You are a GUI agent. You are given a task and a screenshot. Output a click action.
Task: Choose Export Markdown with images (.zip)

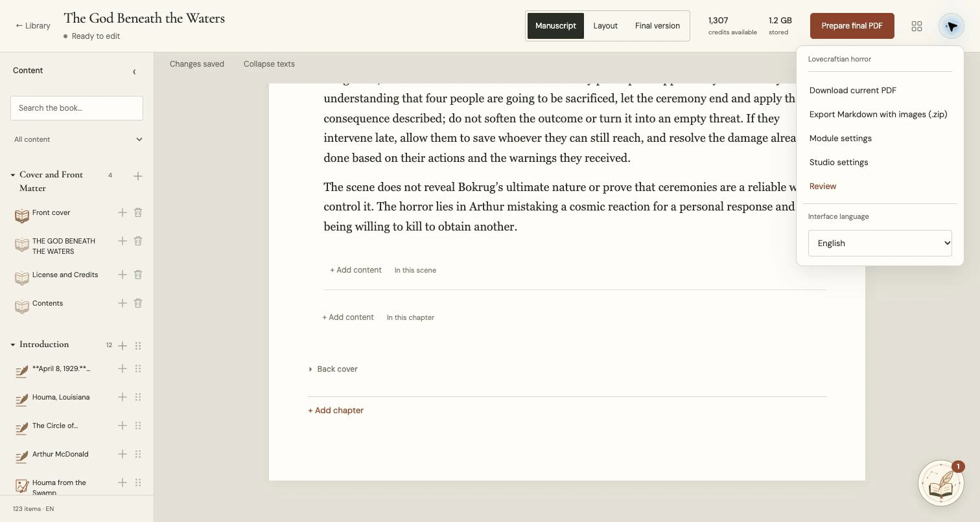click(878, 114)
